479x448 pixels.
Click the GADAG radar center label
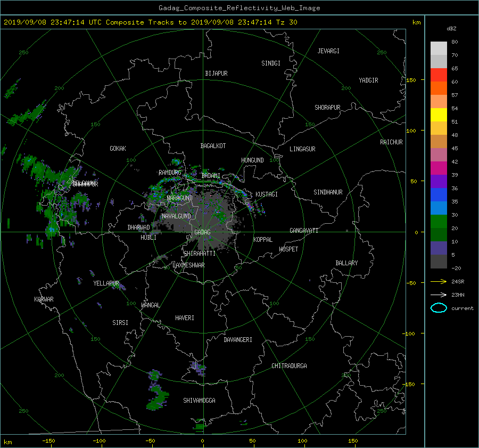pos(203,232)
